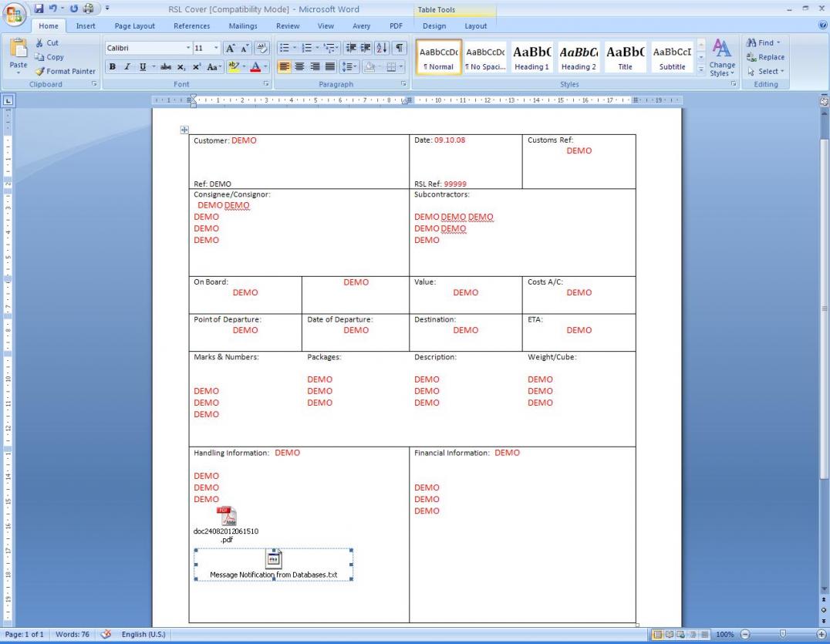The width and height of the screenshot is (830, 644).
Task: Open the font size dropdown
Action: [216, 48]
